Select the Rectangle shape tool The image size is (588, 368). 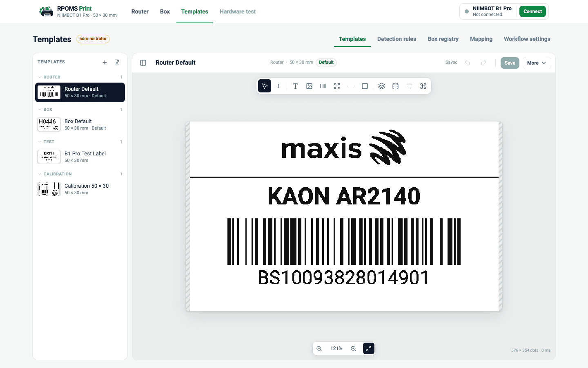pos(365,86)
